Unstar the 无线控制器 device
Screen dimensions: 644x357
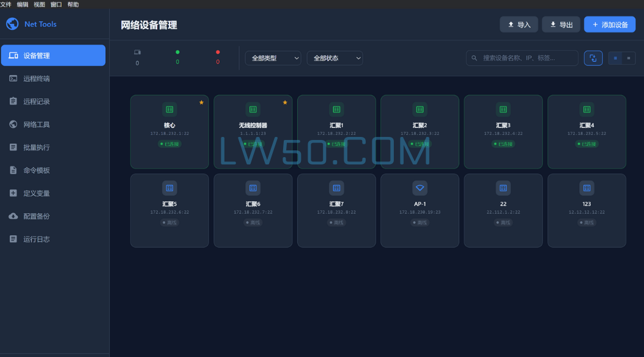[284, 103]
